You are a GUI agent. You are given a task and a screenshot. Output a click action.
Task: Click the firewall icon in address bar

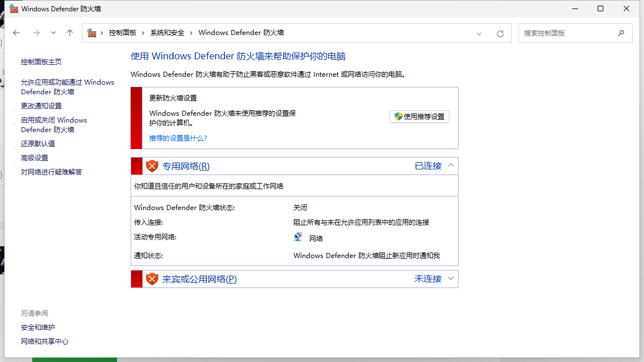pyautogui.click(x=92, y=33)
